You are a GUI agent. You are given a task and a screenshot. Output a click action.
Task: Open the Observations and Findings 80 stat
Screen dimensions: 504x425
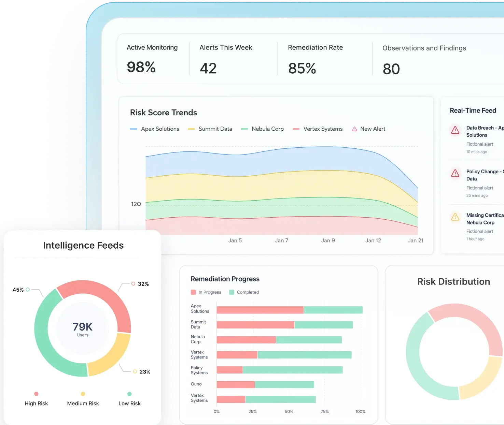(x=424, y=60)
